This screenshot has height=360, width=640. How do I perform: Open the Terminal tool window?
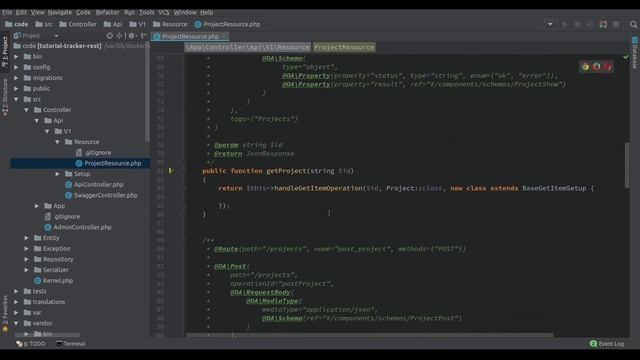(x=71, y=344)
